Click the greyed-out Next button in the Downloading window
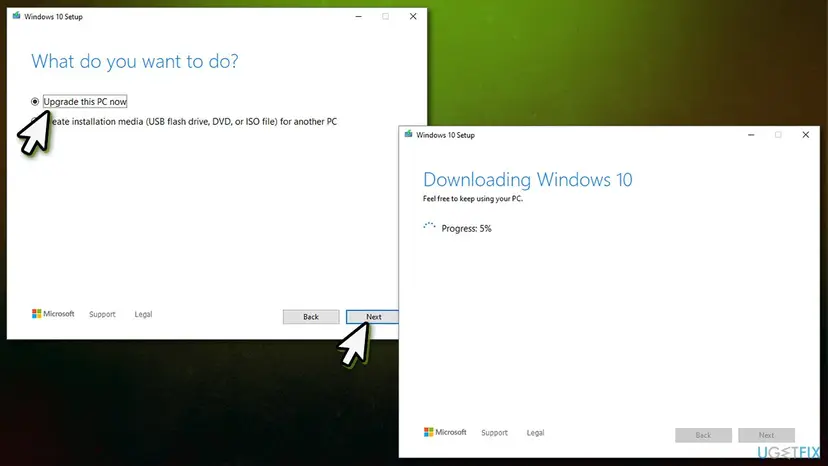The image size is (828, 466). 766,435
